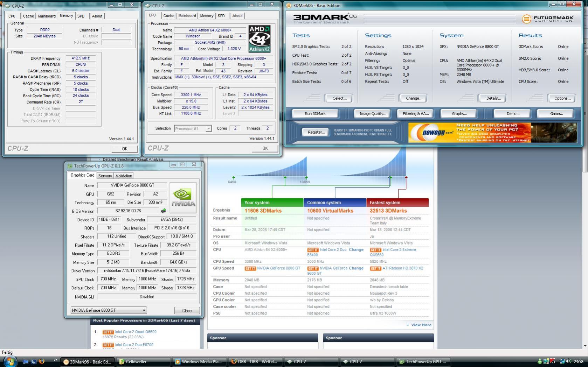Open the NVIDIA GeForce 8800 GT dropdown in GPU-Z
This screenshot has height=367, width=588.
109,310
